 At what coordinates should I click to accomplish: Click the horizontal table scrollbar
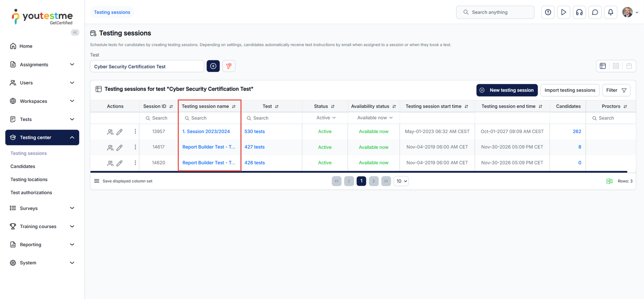(x=359, y=172)
